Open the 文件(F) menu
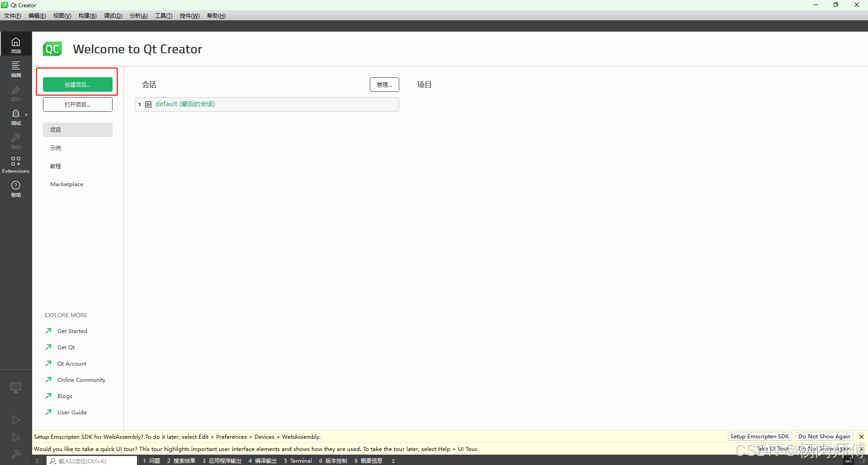This screenshot has height=465, width=868. (x=13, y=16)
